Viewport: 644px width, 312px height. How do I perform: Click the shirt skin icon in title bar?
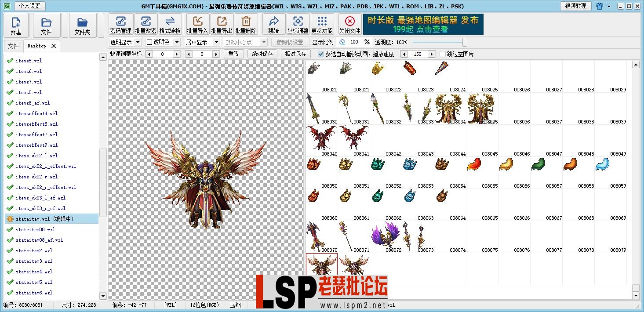(600, 6)
